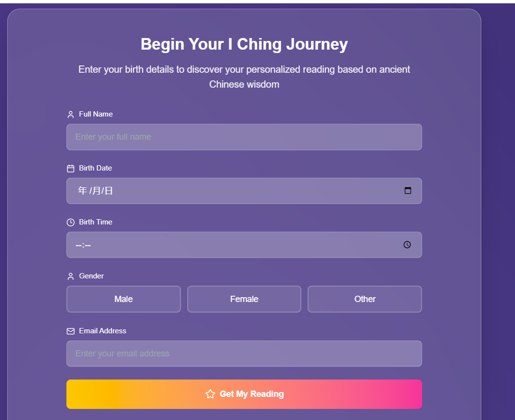The width and height of the screenshot is (515, 420).
Task: Choose the Other gender option
Action: [365, 299]
